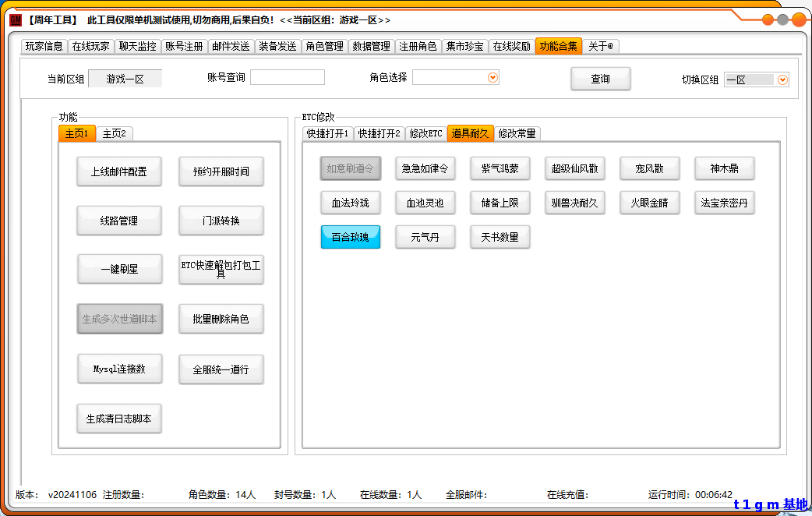812x516 pixels.
Task: Click the red GM app icon in title bar
Action: [16, 19]
